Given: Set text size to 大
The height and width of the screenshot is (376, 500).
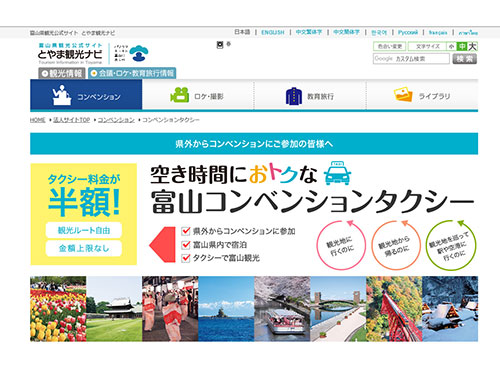Looking at the screenshot, I should (x=472, y=46).
